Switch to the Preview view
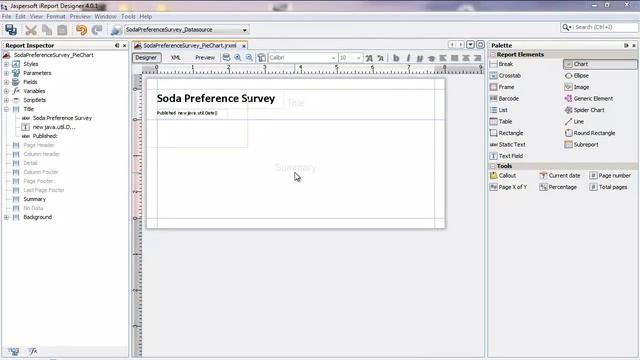The width and height of the screenshot is (640, 360). [205, 58]
